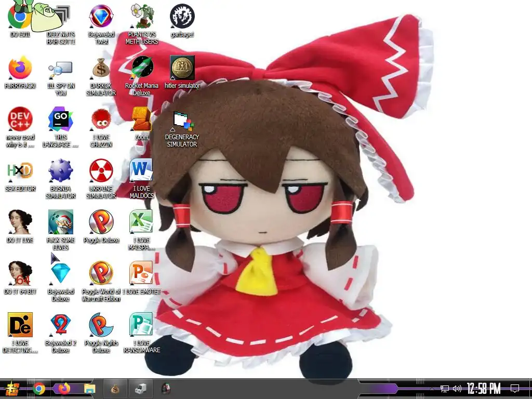Open the notification center icon
532x399 pixels.
515,389
